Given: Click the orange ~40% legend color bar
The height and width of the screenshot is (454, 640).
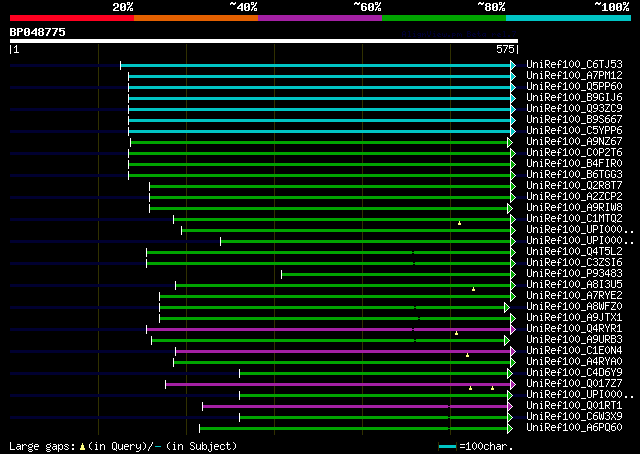Looking at the screenshot, I should (196, 18).
